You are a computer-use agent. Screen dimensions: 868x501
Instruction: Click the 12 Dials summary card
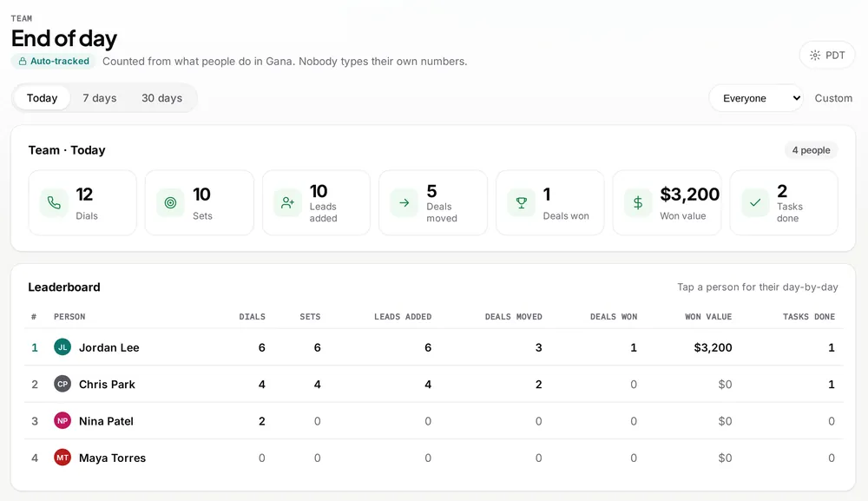pyautogui.click(x=82, y=202)
